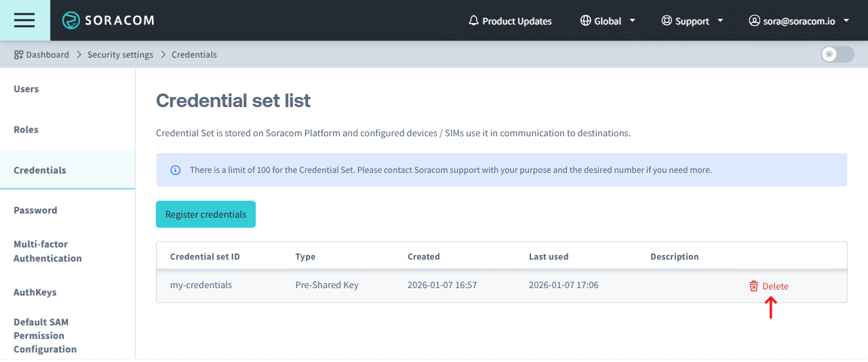This screenshot has width=868, height=362.
Task: Click the Product Updates bell icon
Action: [474, 21]
